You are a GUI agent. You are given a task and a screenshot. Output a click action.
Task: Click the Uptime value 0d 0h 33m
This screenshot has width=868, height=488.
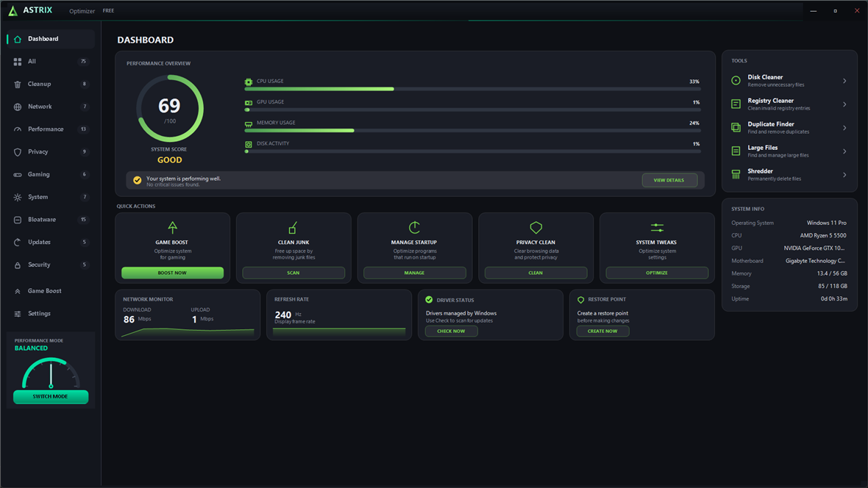coord(833,299)
